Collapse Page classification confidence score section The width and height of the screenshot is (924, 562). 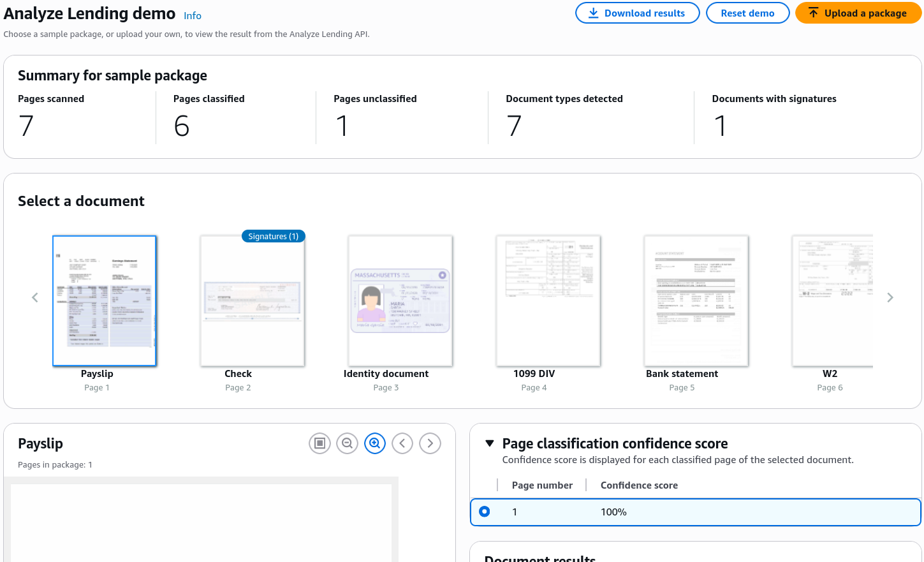pos(490,443)
